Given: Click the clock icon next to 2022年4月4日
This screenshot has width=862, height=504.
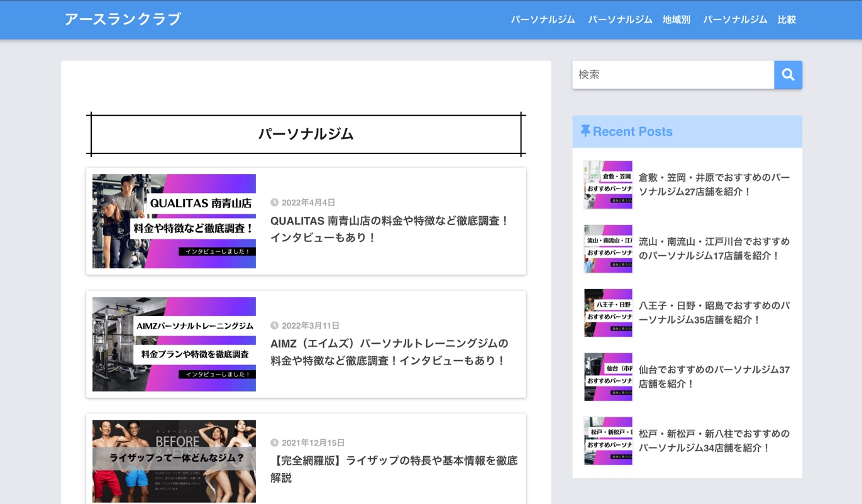Looking at the screenshot, I should point(274,202).
